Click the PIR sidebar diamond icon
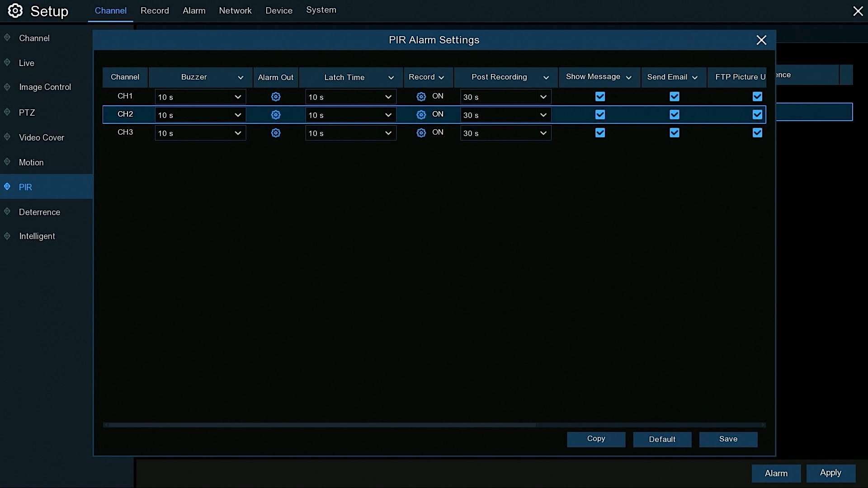Image resolution: width=868 pixels, height=488 pixels. point(7,187)
